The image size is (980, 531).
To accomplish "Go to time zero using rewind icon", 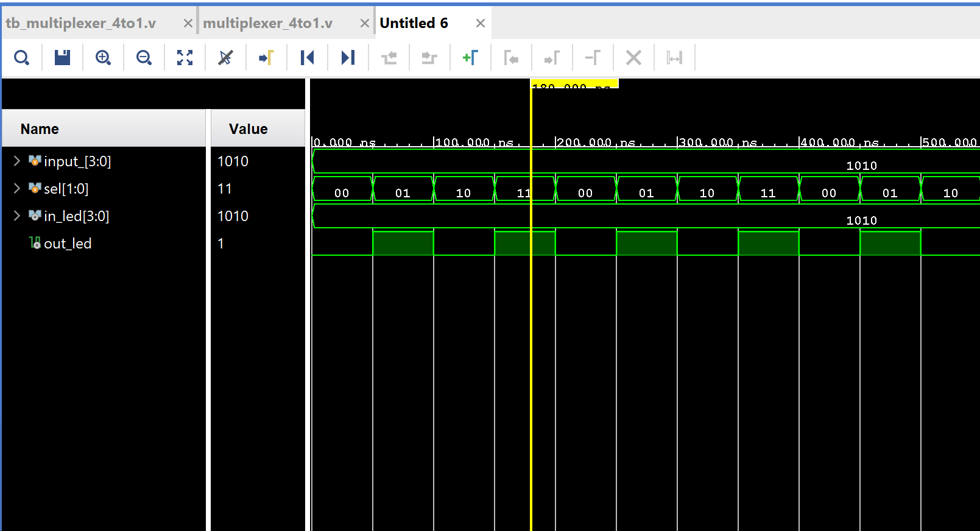I will [307, 58].
